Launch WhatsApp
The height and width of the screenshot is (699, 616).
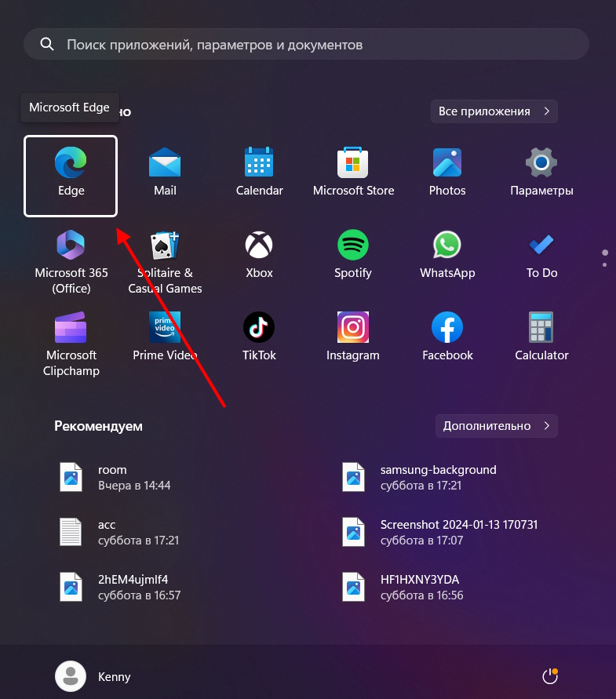(447, 255)
